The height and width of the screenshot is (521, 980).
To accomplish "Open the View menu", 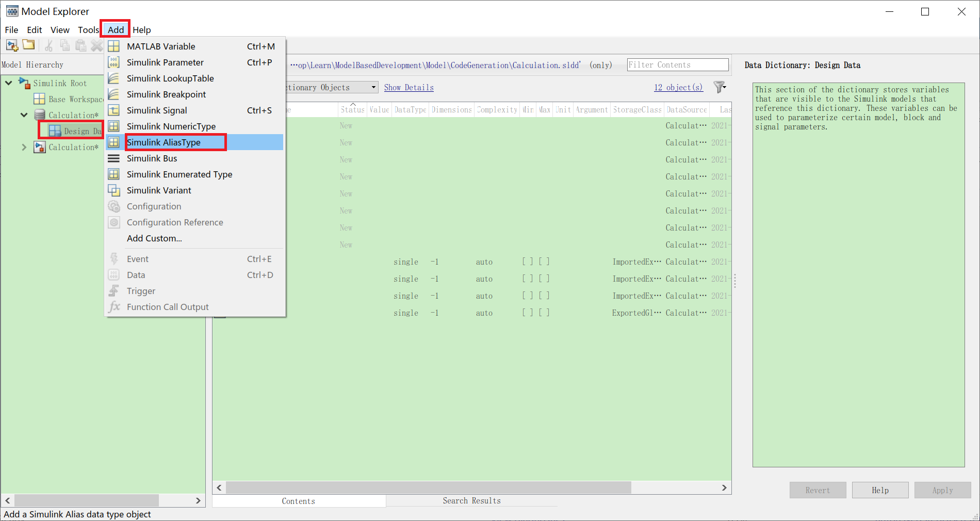I will [x=60, y=30].
